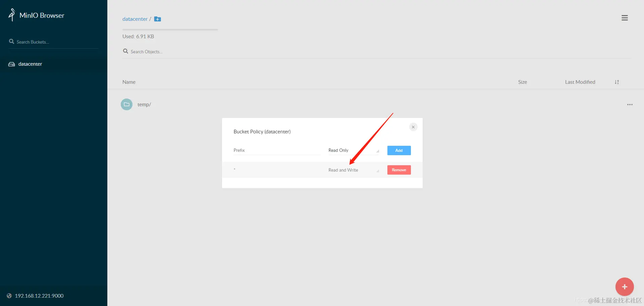Screen dimensions: 644x306
Task: Toggle the sort order arrows icon
Action: tap(617, 82)
